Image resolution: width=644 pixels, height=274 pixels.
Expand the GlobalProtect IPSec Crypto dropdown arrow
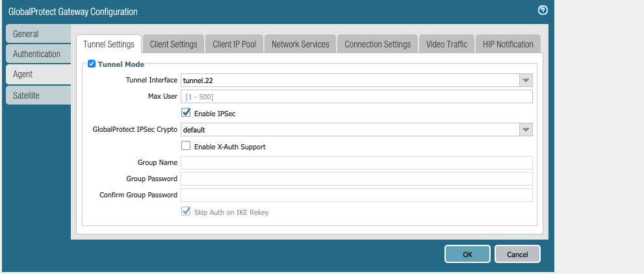click(x=526, y=130)
